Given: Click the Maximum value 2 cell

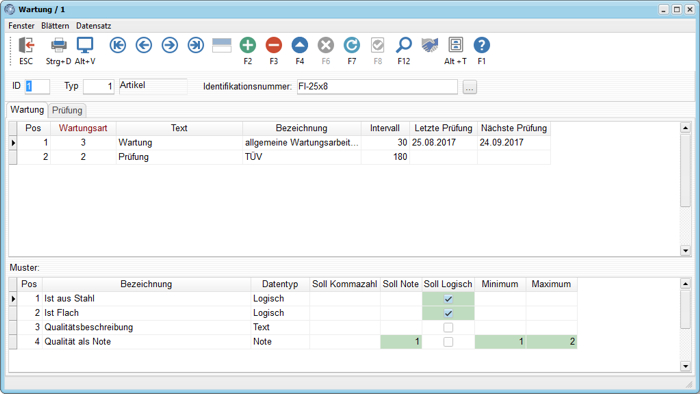Looking at the screenshot, I should (551, 342).
